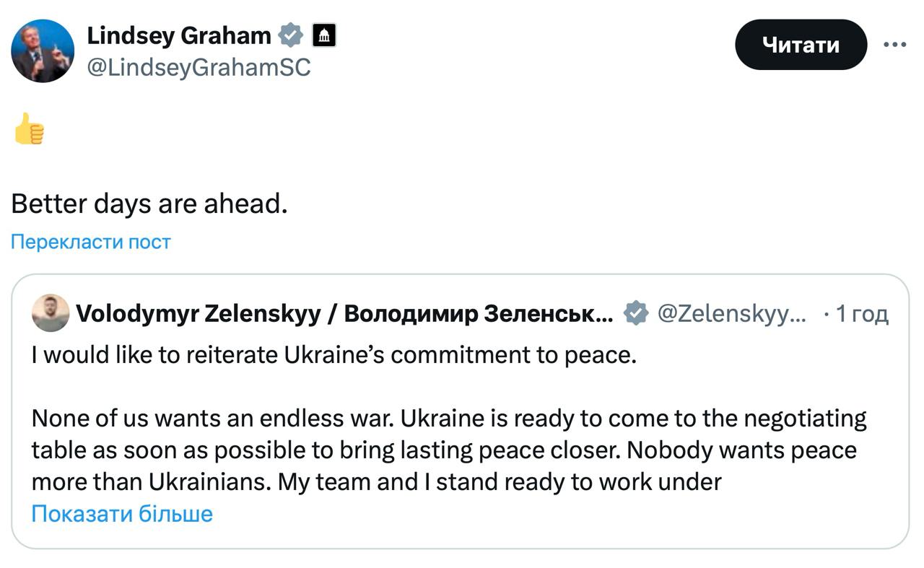Click Zelenskyy's avatar in the quoted post
Image resolution: width=924 pixels, height=568 pixels.
[x=51, y=313]
